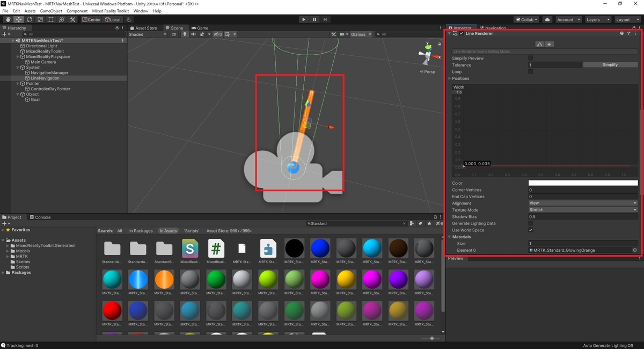
Task: Lock the Hierarchy panel
Action: coord(118,28)
